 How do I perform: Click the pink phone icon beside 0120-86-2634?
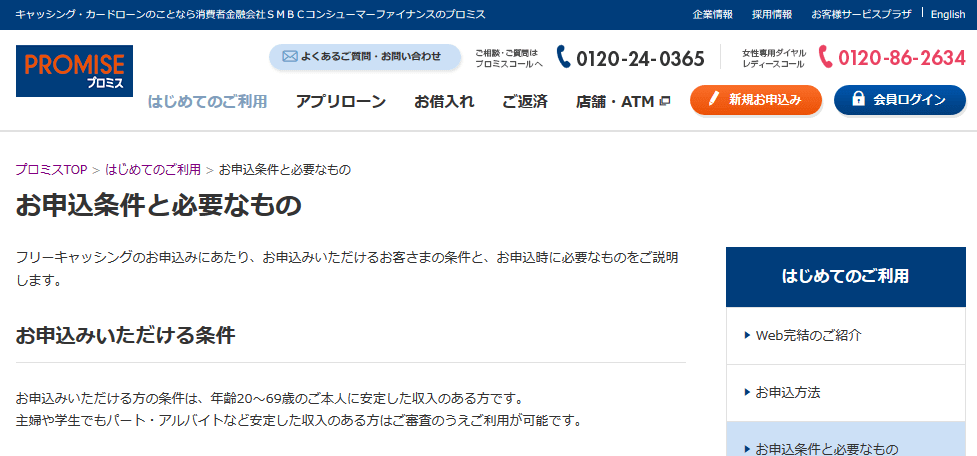pos(825,57)
